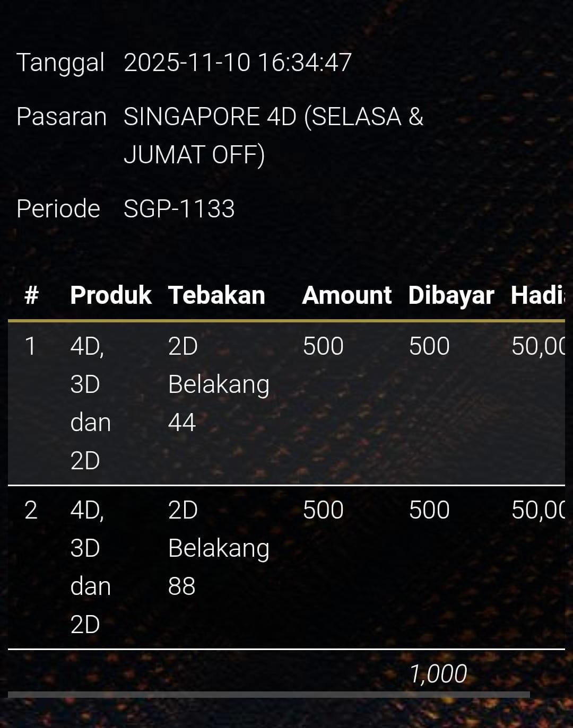Select the SGP-1133 period value
The image size is (573, 728).
point(179,209)
